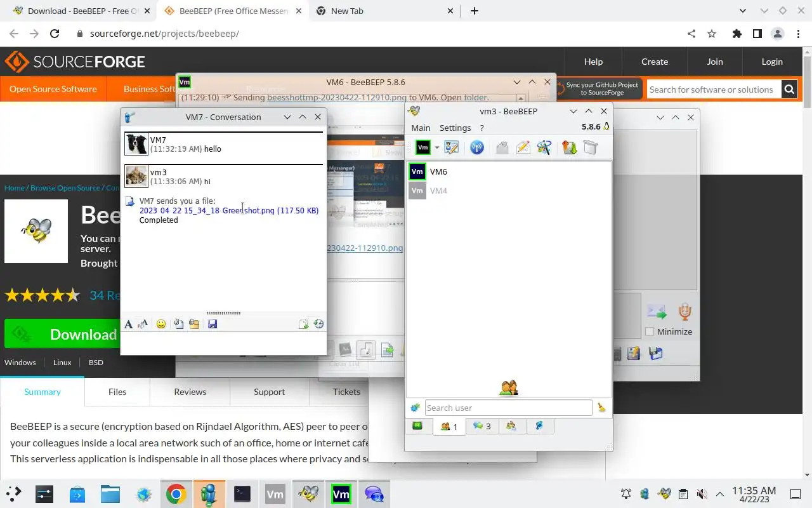Open the Main menu in vm3 BeeBEEP
The width and height of the screenshot is (812, 508).
coord(421,128)
